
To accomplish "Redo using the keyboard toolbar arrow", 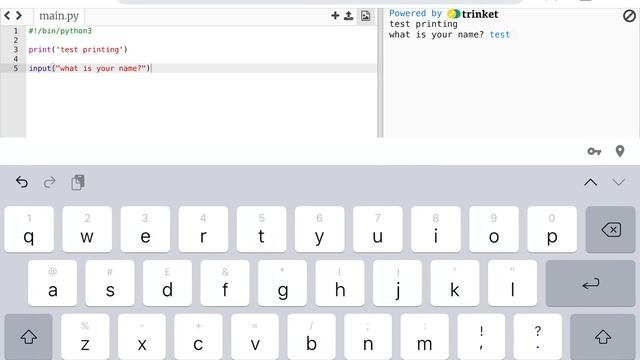I will pos(49,182).
